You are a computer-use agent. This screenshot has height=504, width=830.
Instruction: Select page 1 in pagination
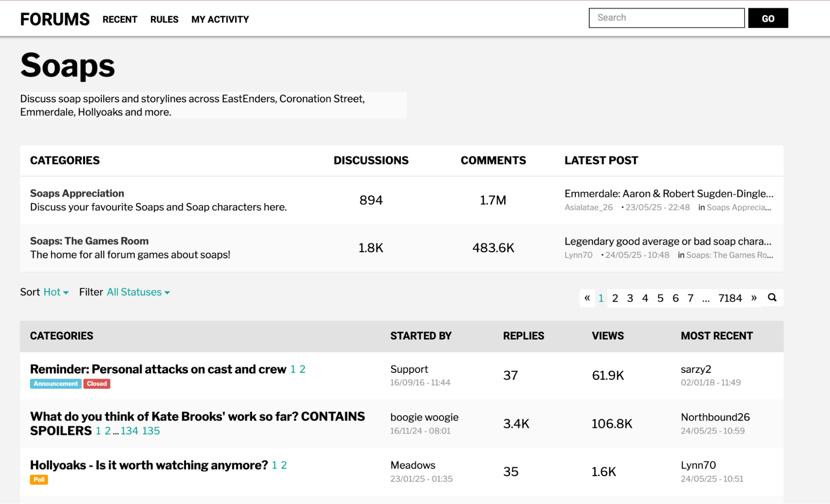coord(601,298)
